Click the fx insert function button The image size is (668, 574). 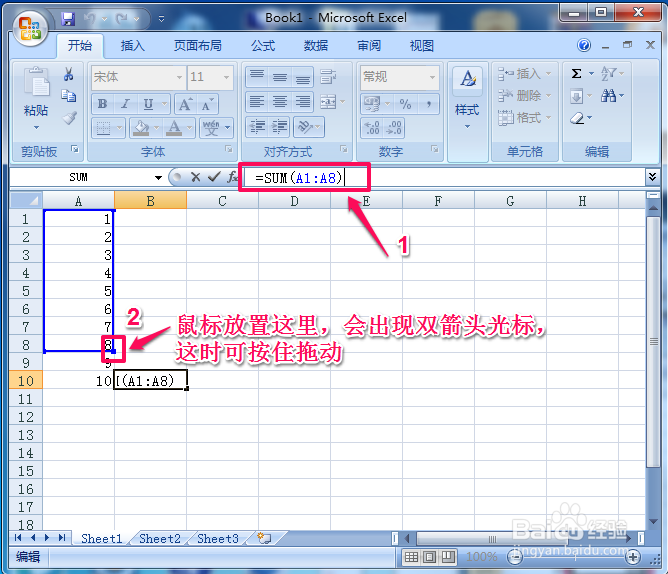pyautogui.click(x=232, y=177)
